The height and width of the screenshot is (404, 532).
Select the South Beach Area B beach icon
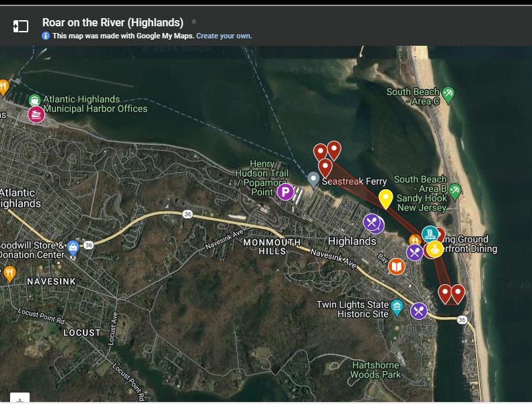click(x=455, y=190)
